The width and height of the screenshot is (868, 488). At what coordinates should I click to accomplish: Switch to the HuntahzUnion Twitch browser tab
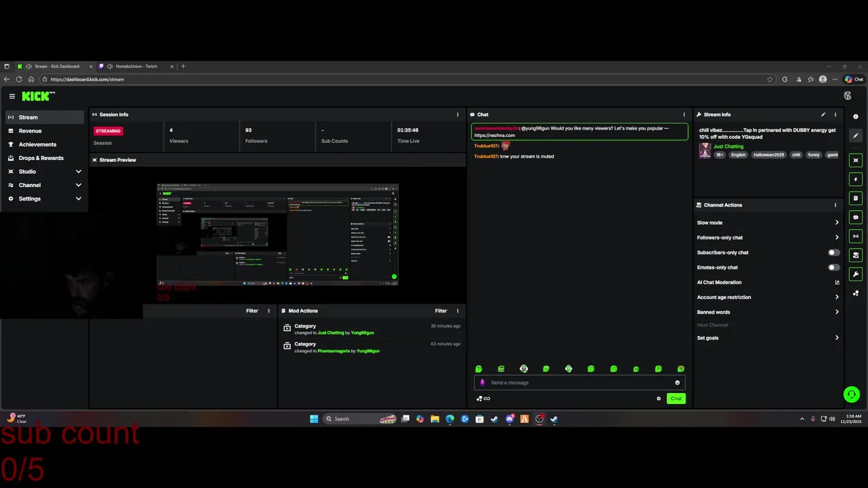[x=136, y=66]
